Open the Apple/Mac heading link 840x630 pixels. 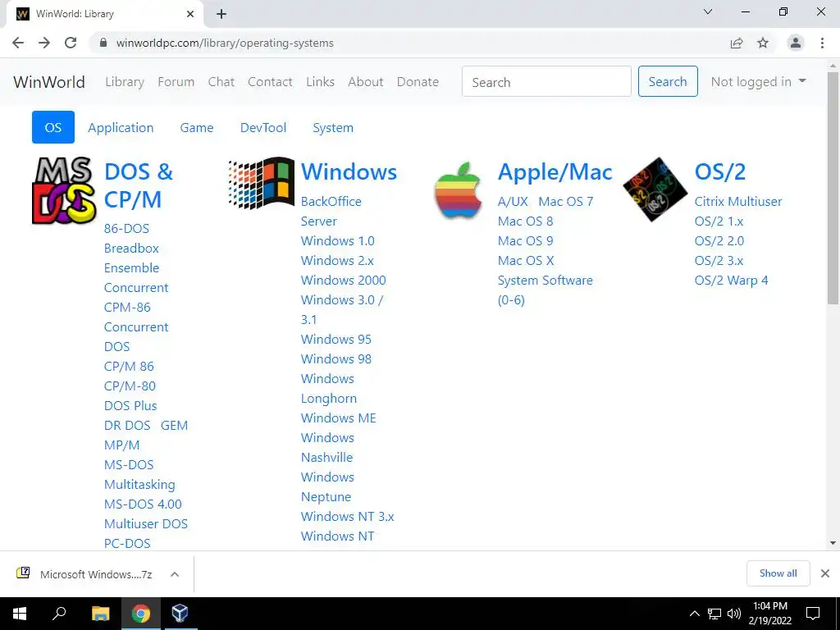[x=555, y=171]
